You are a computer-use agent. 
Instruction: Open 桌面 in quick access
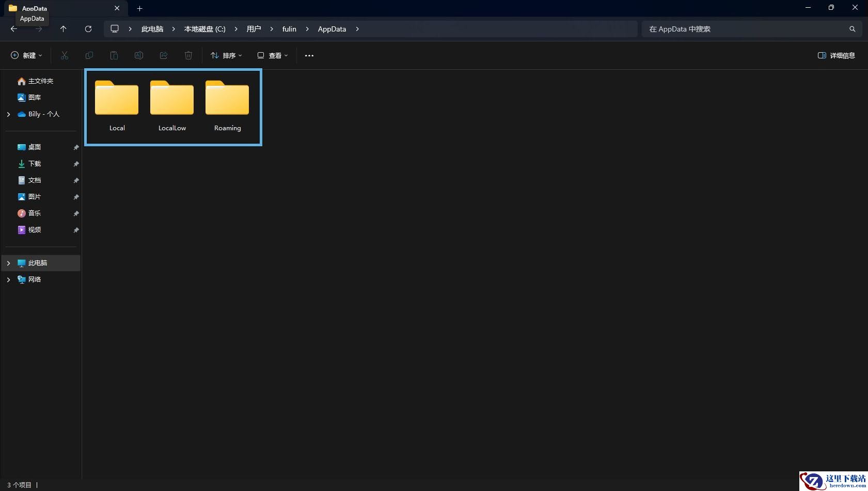[35, 147]
